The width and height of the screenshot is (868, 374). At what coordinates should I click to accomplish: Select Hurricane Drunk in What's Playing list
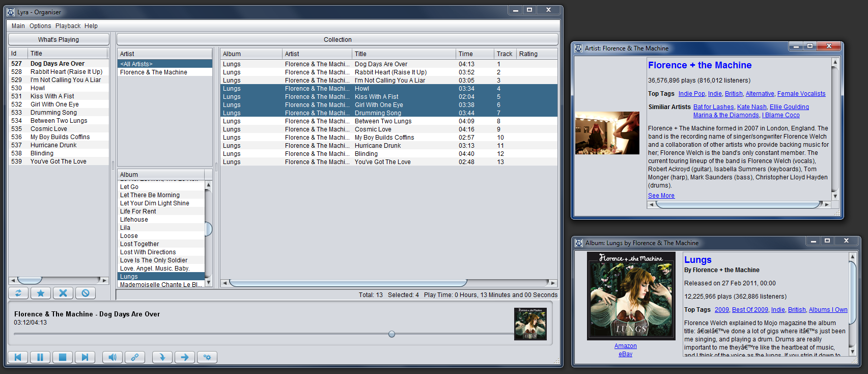(59, 145)
